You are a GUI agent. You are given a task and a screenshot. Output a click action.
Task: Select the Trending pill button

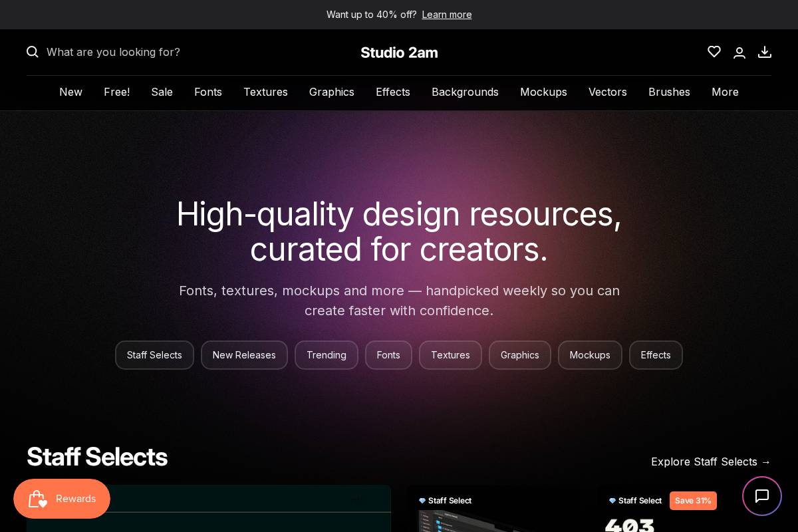327,355
